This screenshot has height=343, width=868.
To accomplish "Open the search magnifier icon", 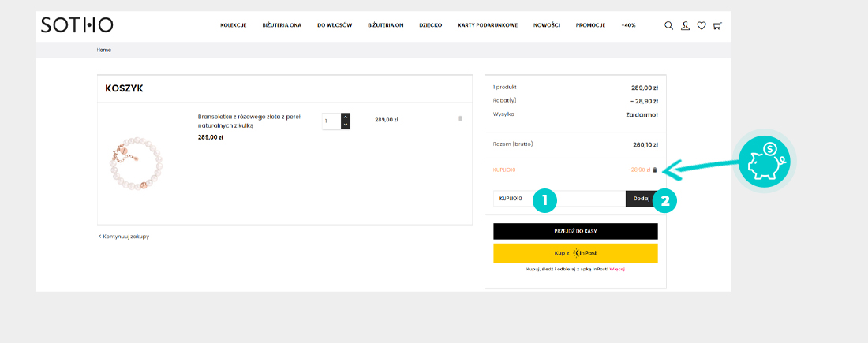I will pyautogui.click(x=668, y=25).
